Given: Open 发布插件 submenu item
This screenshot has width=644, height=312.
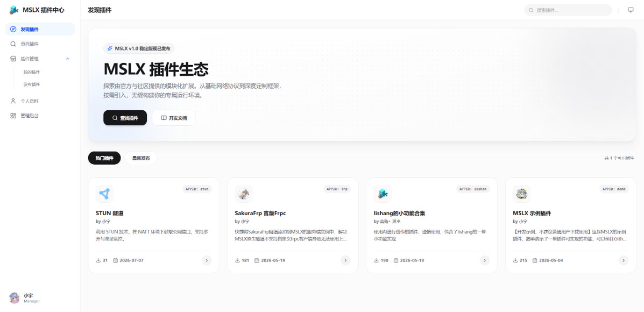Looking at the screenshot, I should tap(32, 84).
